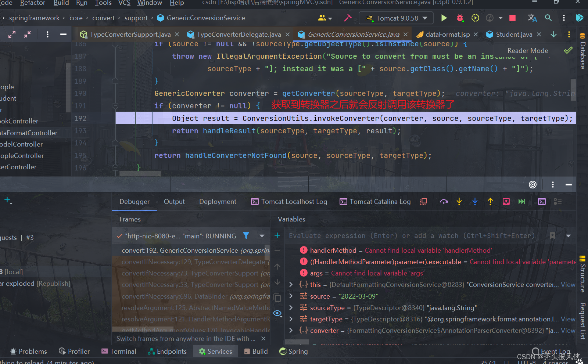Open Spring tool window
Viewport: 588px width, 364px height.
coord(293,352)
